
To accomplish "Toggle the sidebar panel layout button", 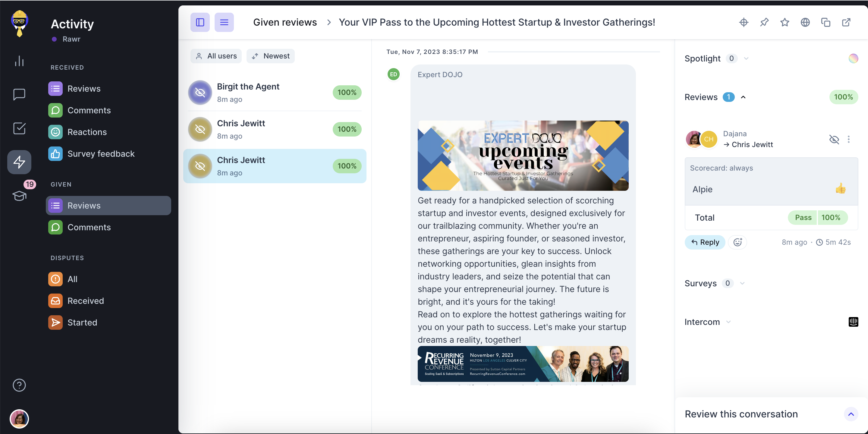I will 200,22.
